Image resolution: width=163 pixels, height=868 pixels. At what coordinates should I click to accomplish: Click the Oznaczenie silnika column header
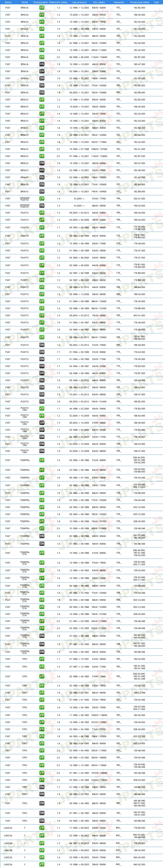coord(139,2)
